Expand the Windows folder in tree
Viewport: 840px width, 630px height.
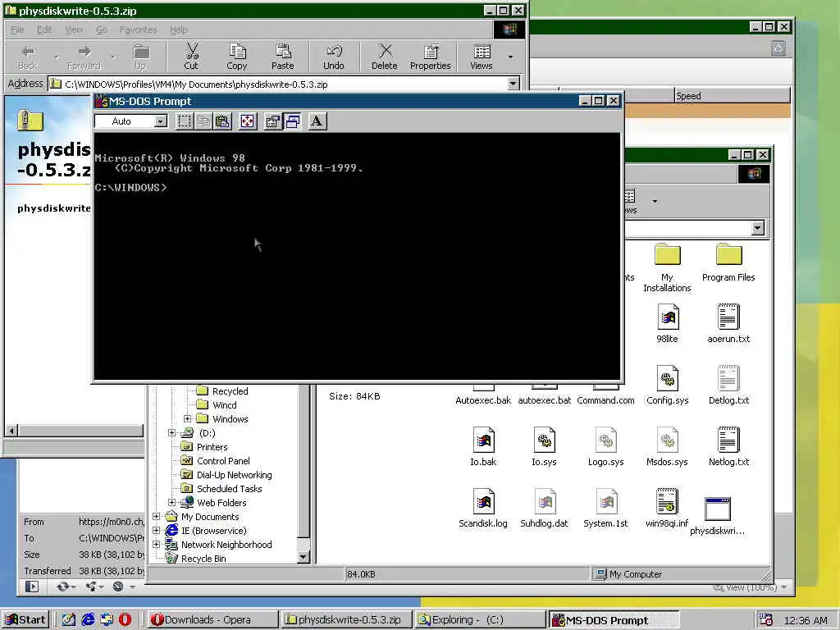pos(187,419)
